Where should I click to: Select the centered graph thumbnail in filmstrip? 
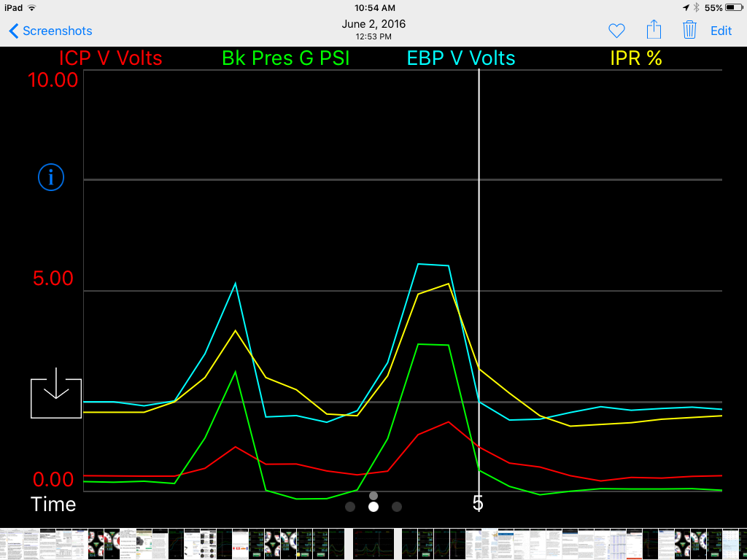(373, 544)
